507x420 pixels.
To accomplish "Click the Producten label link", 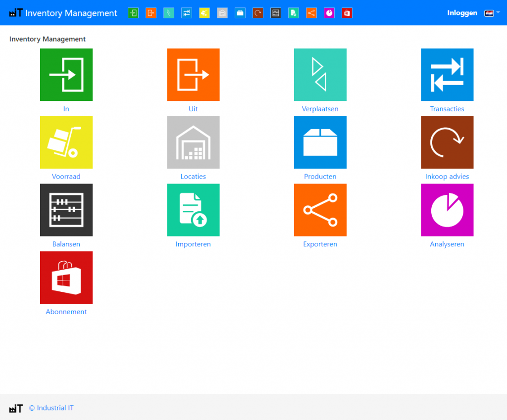I will click(x=320, y=177).
